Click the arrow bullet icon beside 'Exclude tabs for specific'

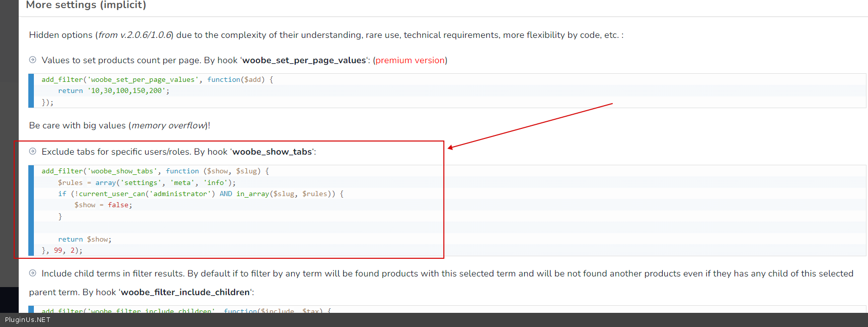(33, 152)
